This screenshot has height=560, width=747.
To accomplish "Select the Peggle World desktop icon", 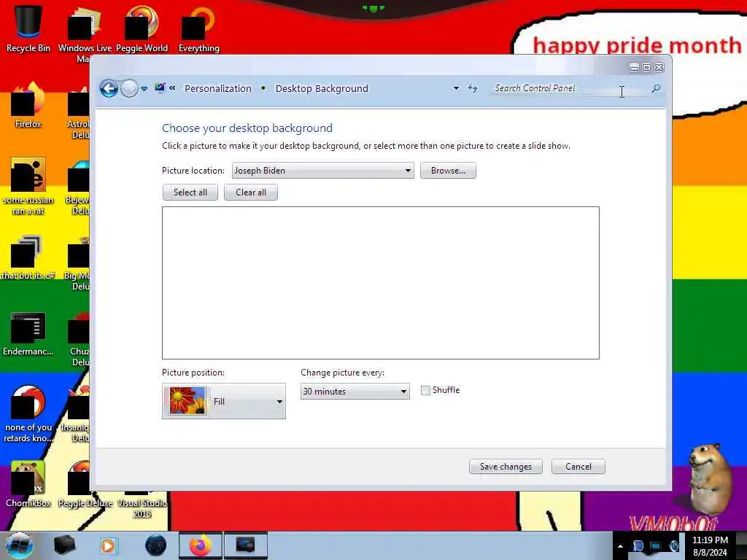I will pyautogui.click(x=142, y=28).
